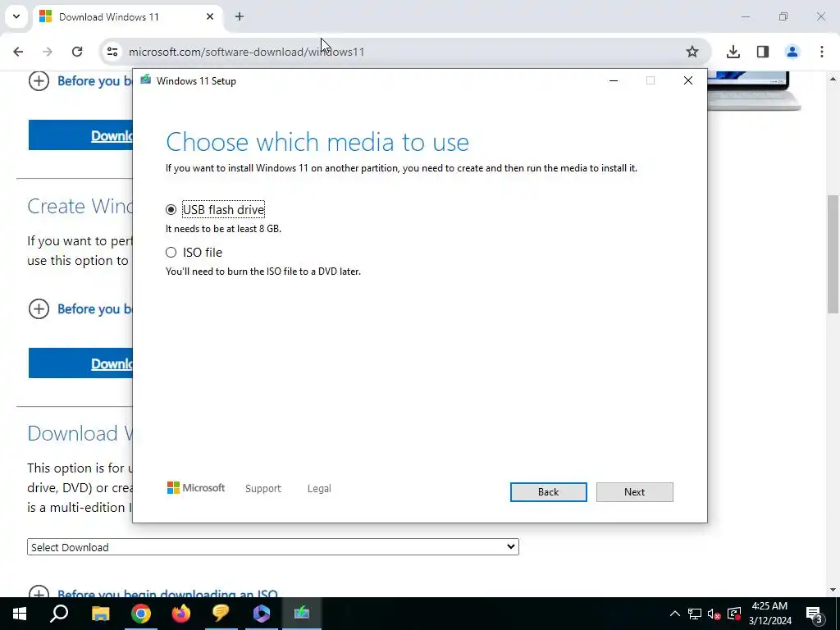Open Chrome profile avatar
This screenshot has height=630, width=840.
click(x=792, y=52)
